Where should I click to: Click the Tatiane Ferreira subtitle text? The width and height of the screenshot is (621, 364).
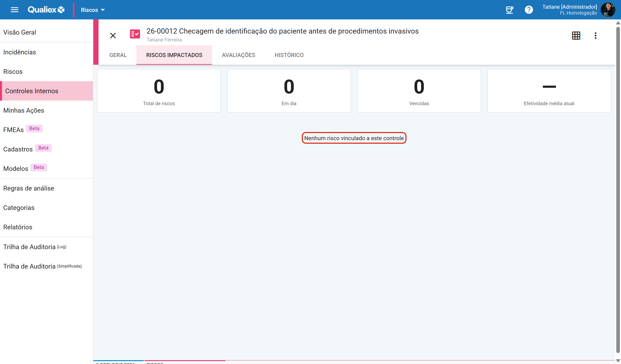click(164, 40)
